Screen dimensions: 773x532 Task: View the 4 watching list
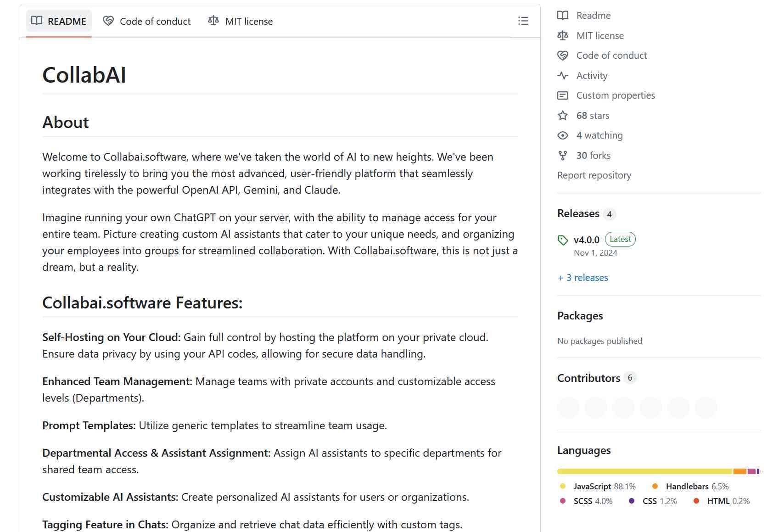[x=599, y=135]
